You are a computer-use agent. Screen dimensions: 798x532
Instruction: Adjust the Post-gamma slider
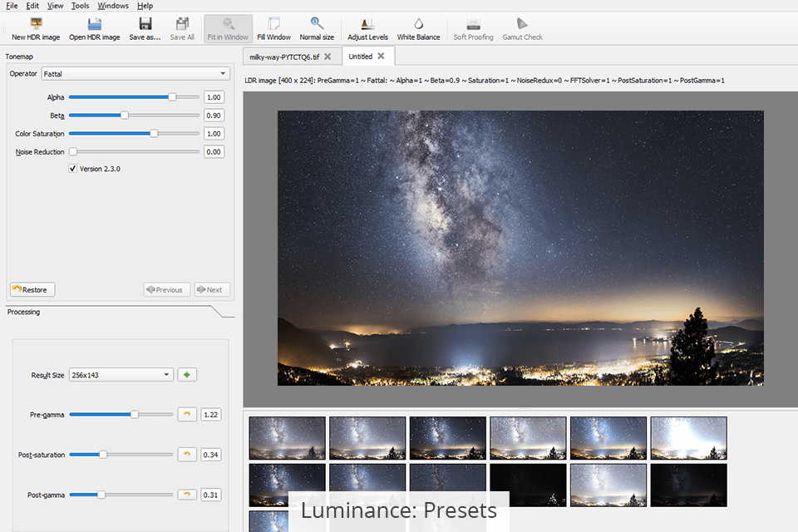click(121, 495)
